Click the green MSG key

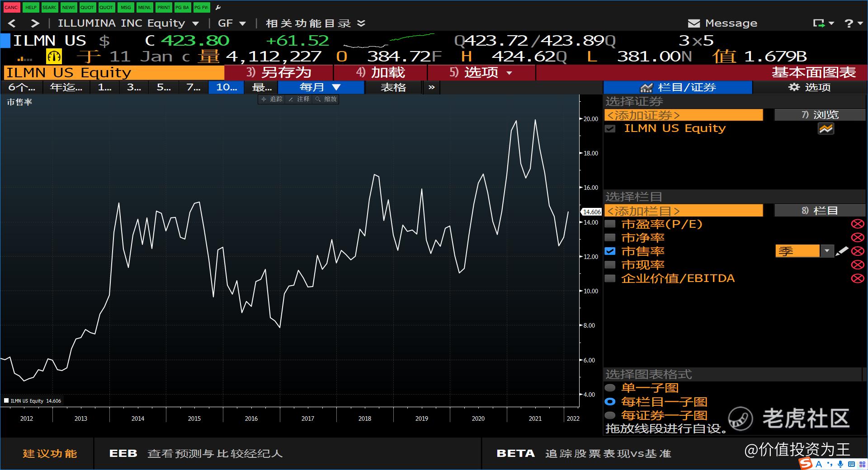coord(126,7)
